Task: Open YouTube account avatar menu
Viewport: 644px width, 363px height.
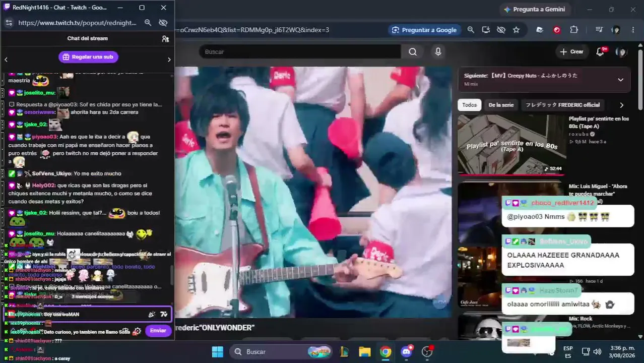Action: [x=622, y=51]
